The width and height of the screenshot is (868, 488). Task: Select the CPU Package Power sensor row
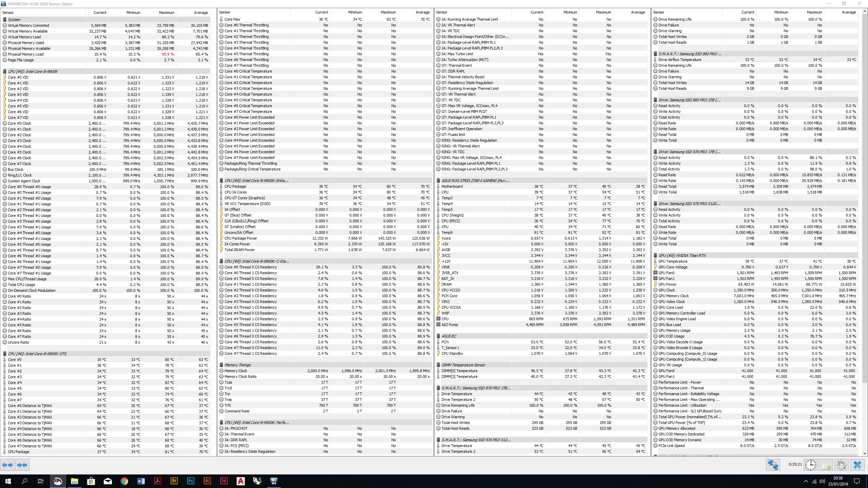pos(241,238)
